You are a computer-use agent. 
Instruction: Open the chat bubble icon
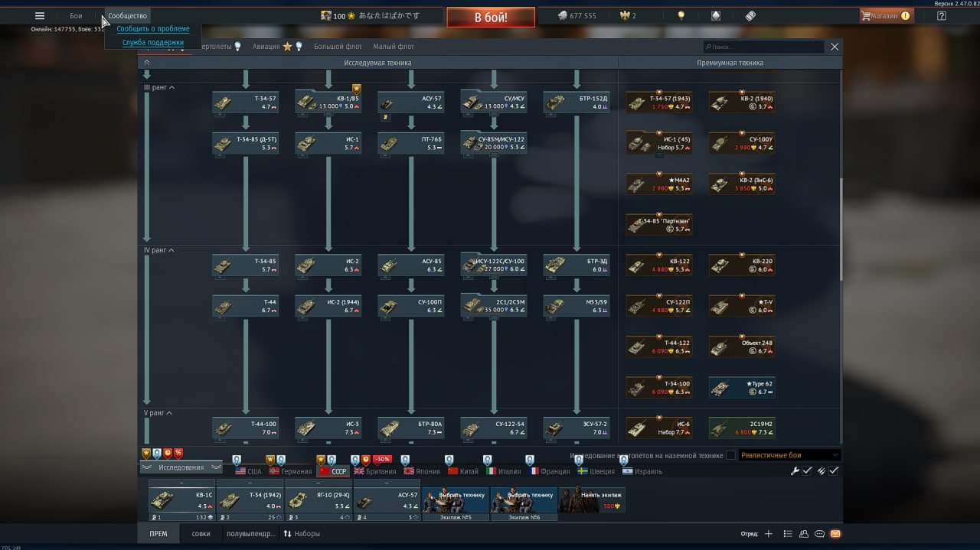pyautogui.click(x=819, y=534)
